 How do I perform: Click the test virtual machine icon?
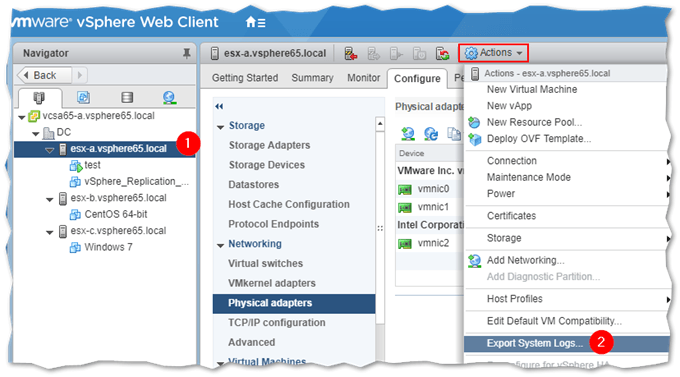point(76,166)
